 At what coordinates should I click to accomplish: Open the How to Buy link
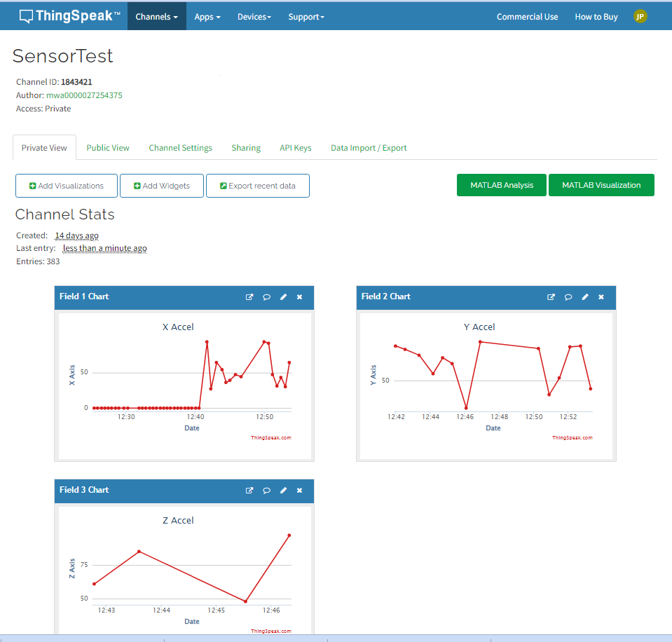(596, 17)
